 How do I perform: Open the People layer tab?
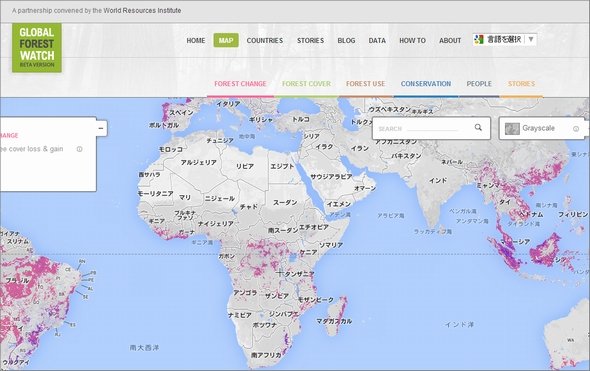479,84
